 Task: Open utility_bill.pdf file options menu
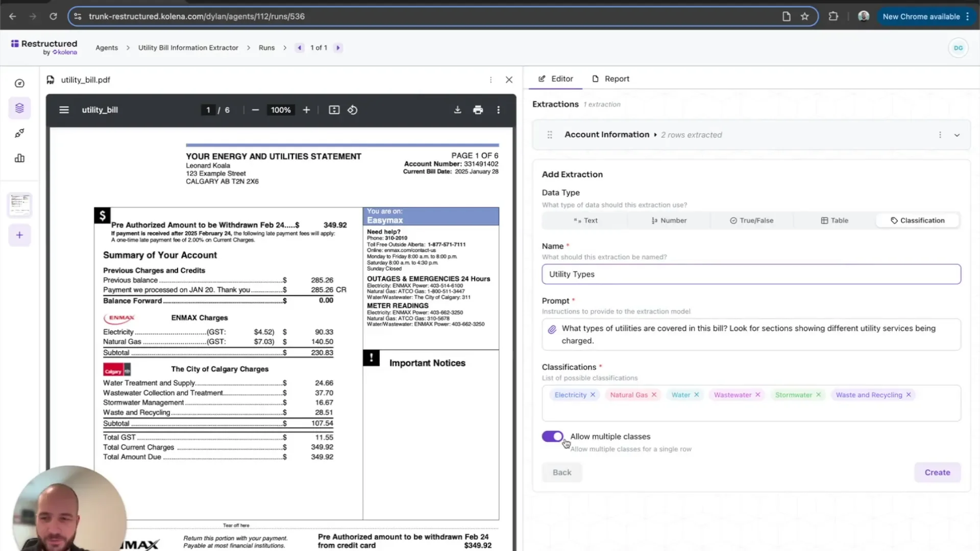[x=491, y=80]
